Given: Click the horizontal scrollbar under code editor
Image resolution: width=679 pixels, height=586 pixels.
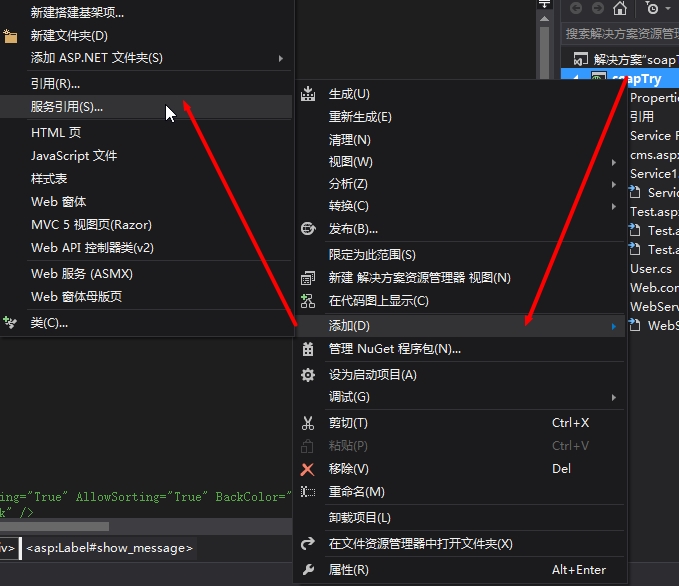Looking at the screenshot, I should (x=54, y=526).
